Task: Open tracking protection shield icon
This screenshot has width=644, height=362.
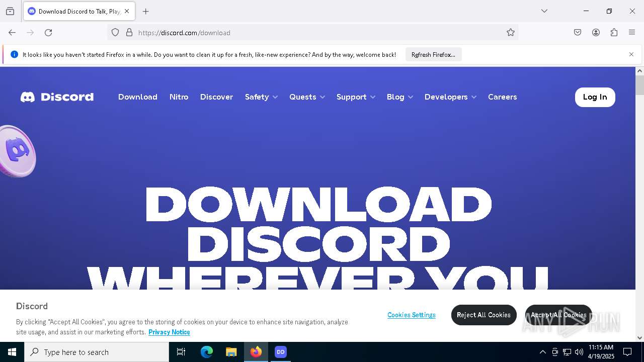Action: 115,33
